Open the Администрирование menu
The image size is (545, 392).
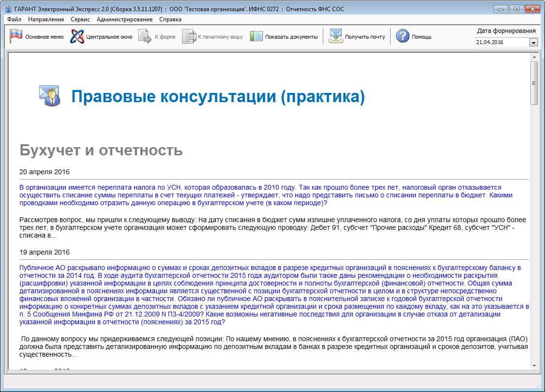pos(124,19)
